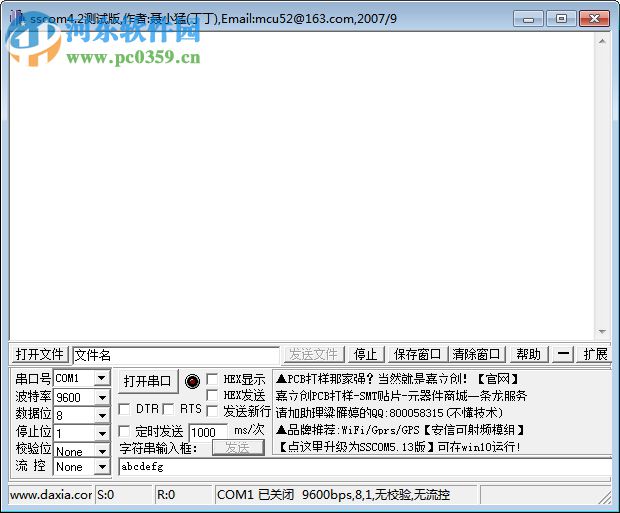Open the 停止位 1 dropdown
This screenshot has height=513, width=620.
[x=102, y=433]
